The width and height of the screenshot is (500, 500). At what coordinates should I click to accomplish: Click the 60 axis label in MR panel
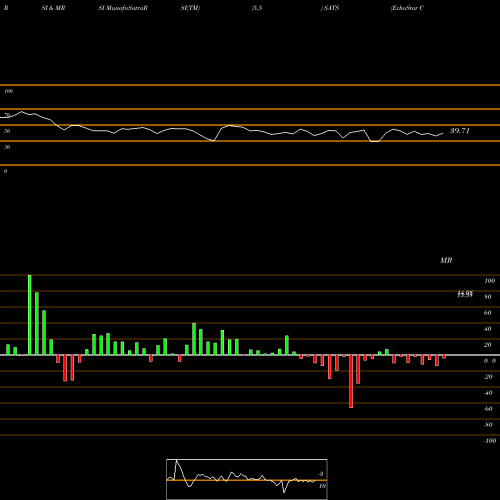[x=487, y=313]
